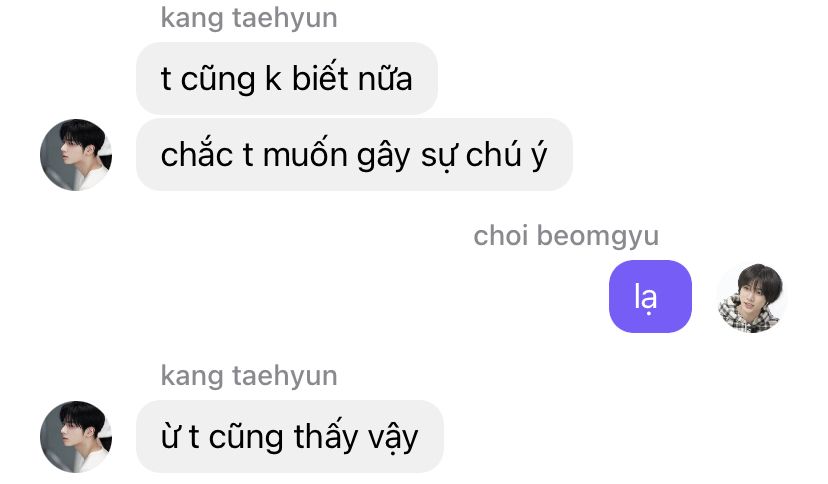This screenshot has width=828, height=484.
Task: Select the 'chắc t muốn gây sự chú ý' message
Action: tap(354, 155)
